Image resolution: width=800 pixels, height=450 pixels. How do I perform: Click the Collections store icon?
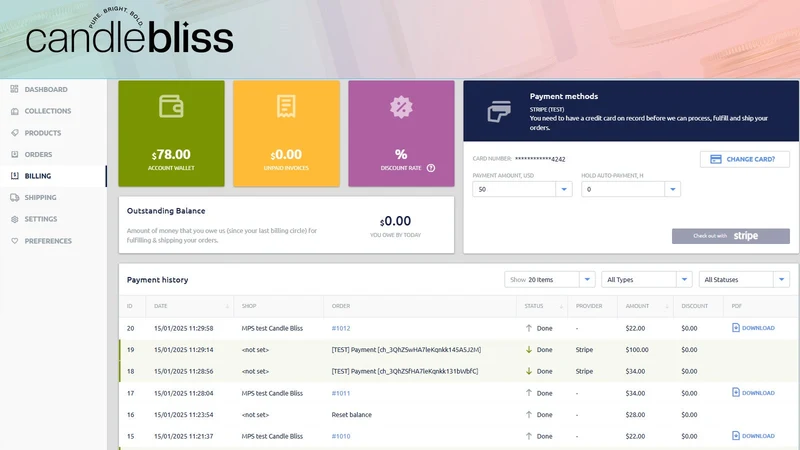pyautogui.click(x=14, y=111)
